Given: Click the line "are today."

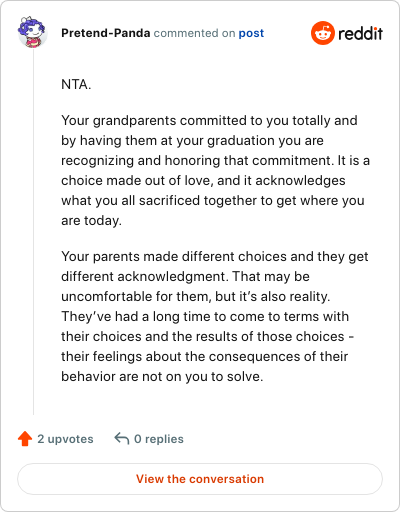Looking at the screenshot, I should [91, 220].
